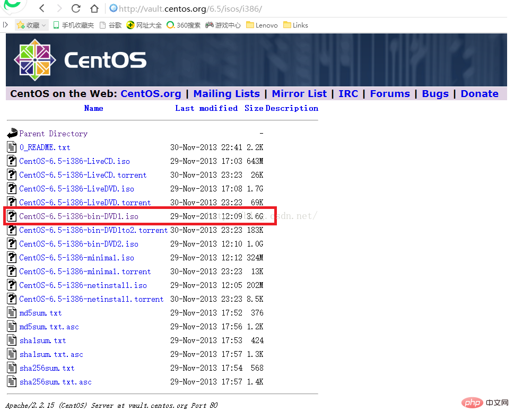
Task: Download CentOS-6.5-i386-bin-DVD1.iso
Action: pos(79,216)
